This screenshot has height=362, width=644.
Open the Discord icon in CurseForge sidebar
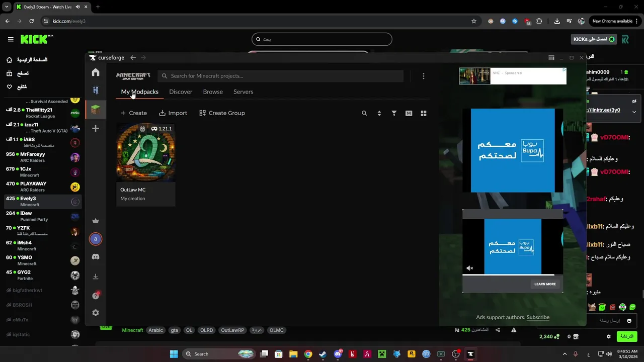96,257
